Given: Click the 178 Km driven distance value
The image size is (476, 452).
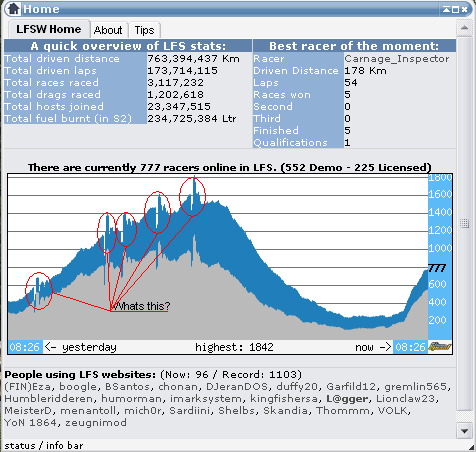Looking at the screenshot, I should [365, 71].
